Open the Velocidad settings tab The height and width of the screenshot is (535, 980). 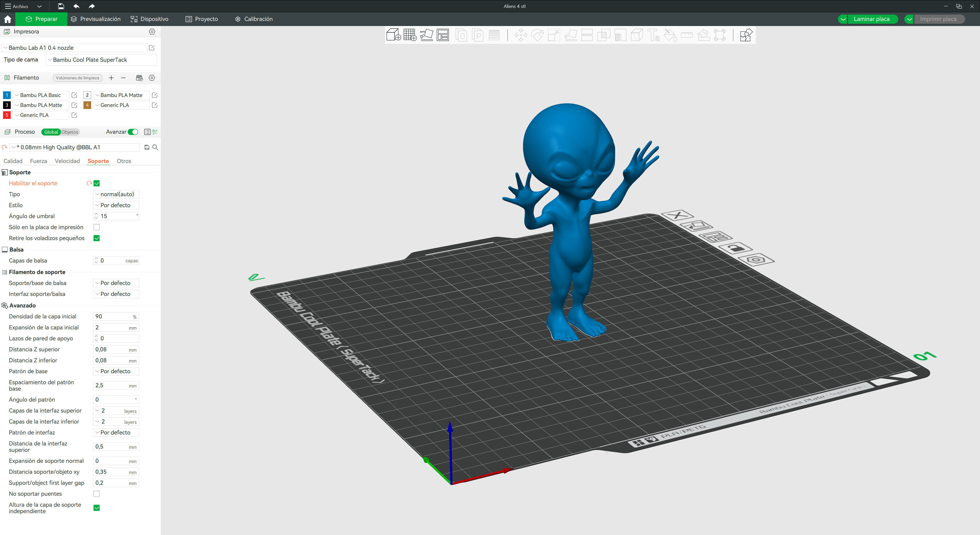pos(67,161)
